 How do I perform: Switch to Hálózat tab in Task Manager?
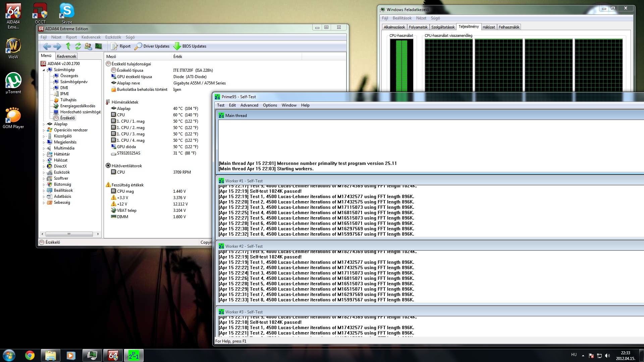[x=489, y=27]
